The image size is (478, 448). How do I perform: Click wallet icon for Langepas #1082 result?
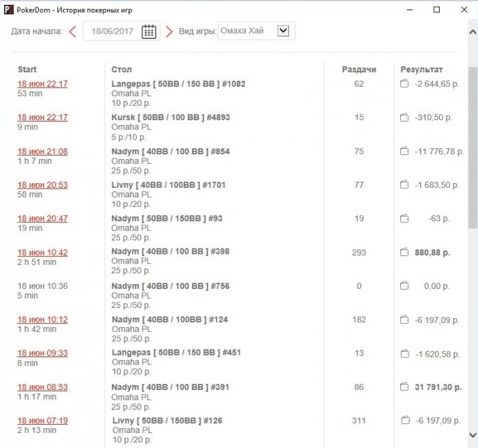[404, 83]
